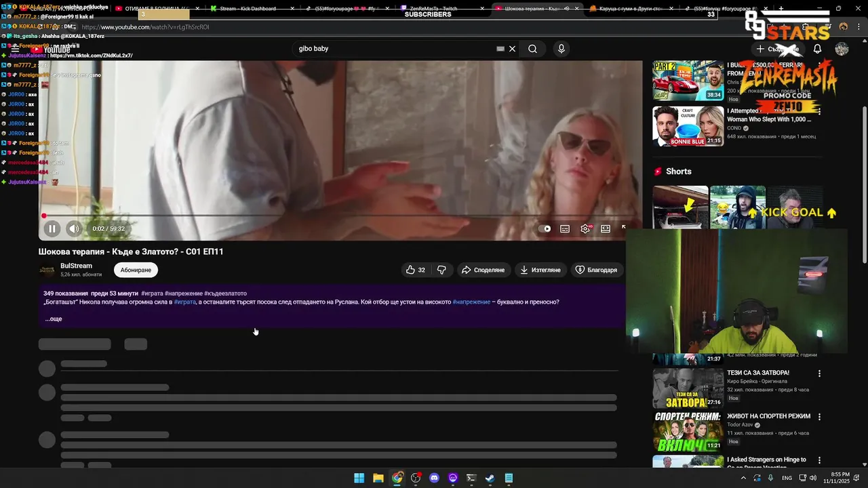Open Chrome from the taskbar

pos(397,478)
